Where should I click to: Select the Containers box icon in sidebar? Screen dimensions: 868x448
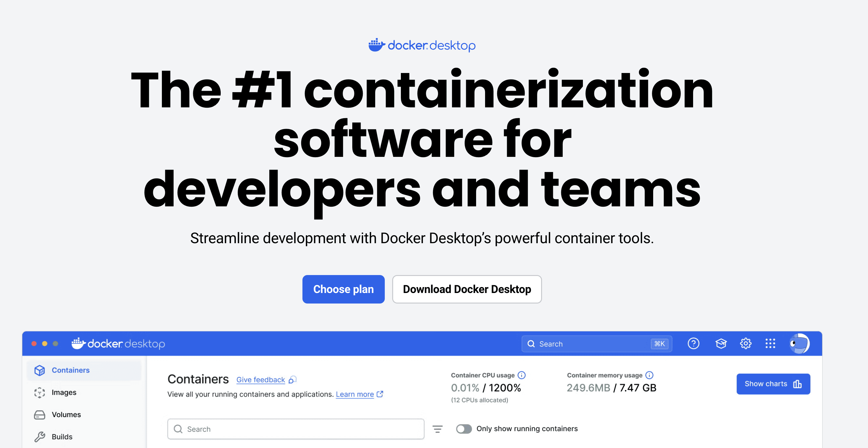pyautogui.click(x=40, y=370)
